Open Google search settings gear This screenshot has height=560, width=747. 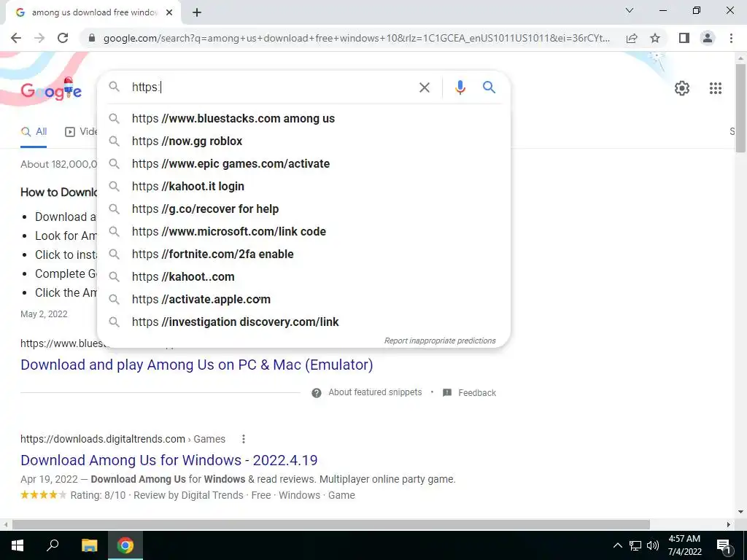pyautogui.click(x=682, y=88)
